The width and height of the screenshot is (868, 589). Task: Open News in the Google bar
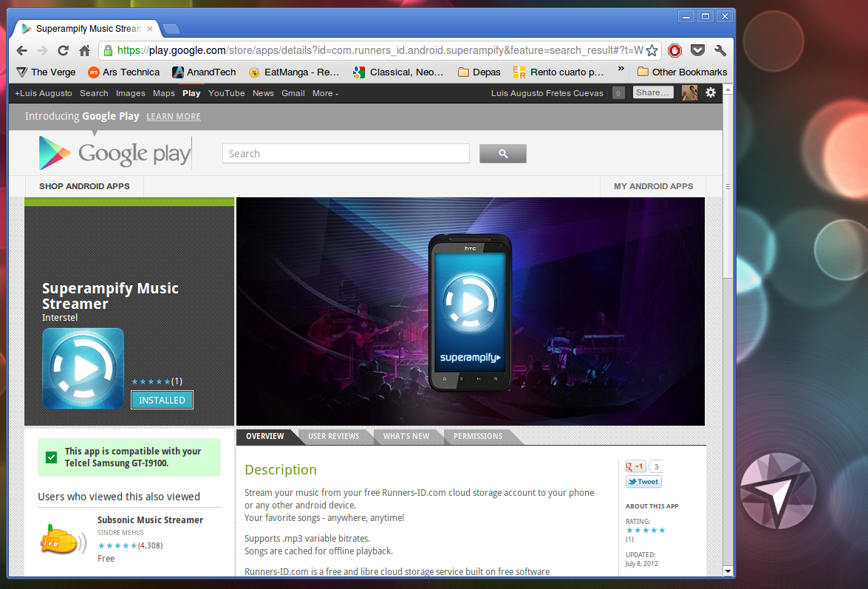[x=263, y=93]
